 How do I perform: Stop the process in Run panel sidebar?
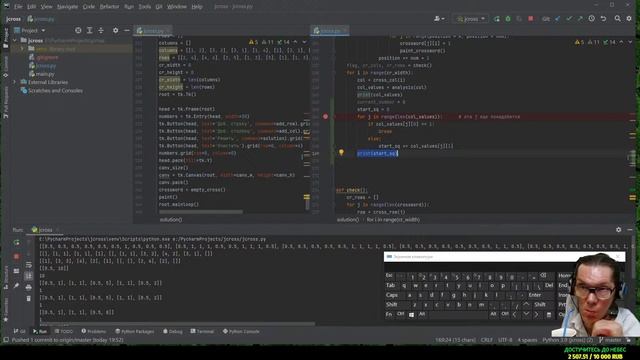pos(16,256)
